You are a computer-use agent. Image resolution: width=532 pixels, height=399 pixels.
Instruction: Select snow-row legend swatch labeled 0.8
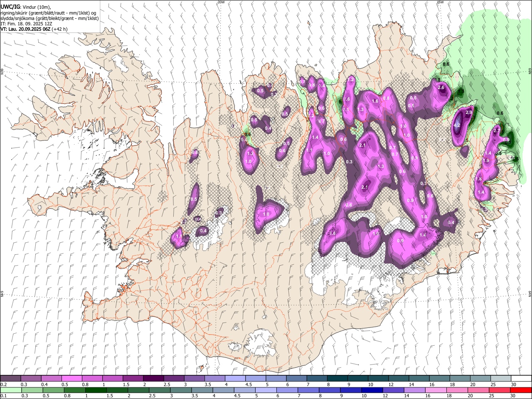pos(92,379)
